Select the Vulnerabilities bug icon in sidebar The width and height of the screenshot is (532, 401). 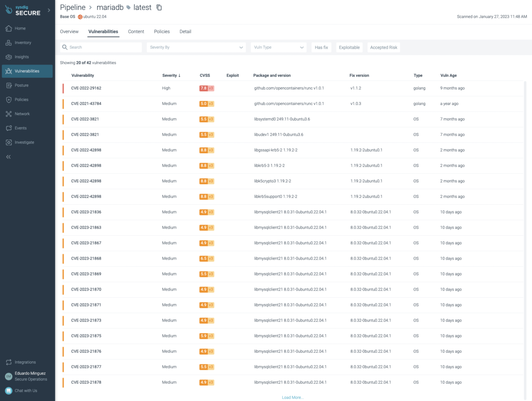pos(9,71)
